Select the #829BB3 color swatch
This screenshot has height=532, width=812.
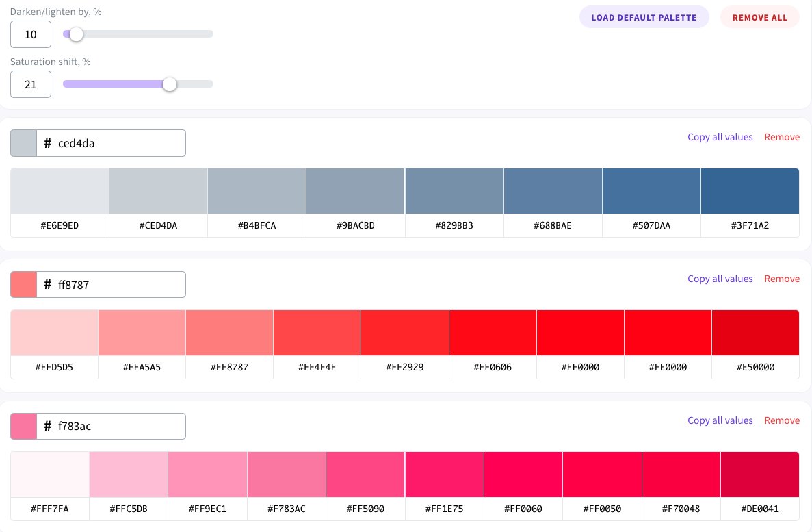pyautogui.click(x=454, y=191)
